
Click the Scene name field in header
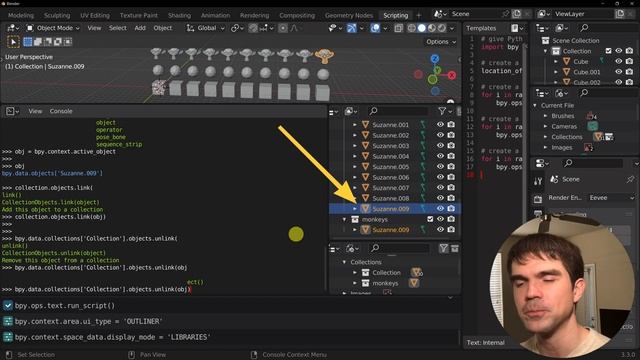476,14
